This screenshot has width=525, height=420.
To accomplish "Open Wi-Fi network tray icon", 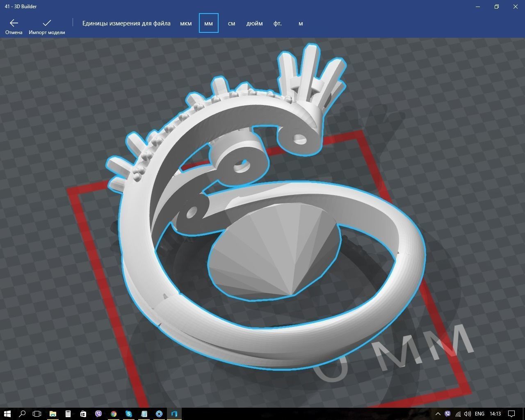I will point(458,414).
